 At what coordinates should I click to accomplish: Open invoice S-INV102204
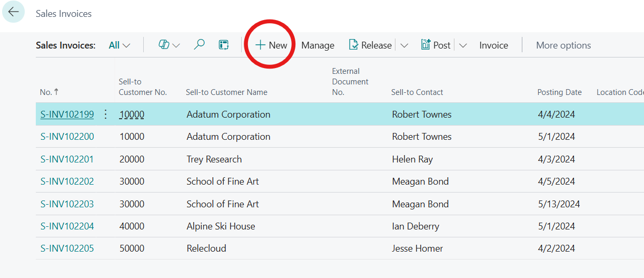[67, 226]
